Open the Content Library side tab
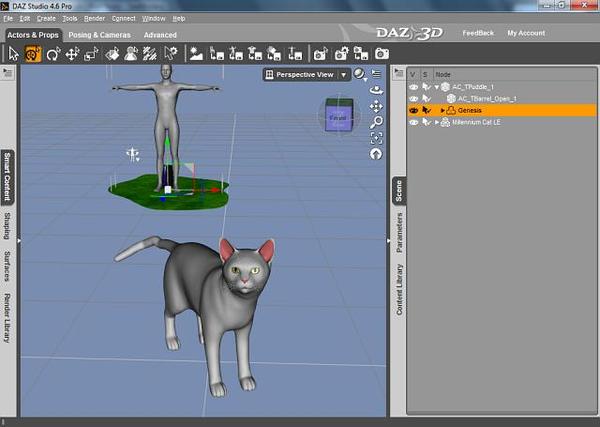Image resolution: width=600 pixels, height=427 pixels. tap(399, 290)
